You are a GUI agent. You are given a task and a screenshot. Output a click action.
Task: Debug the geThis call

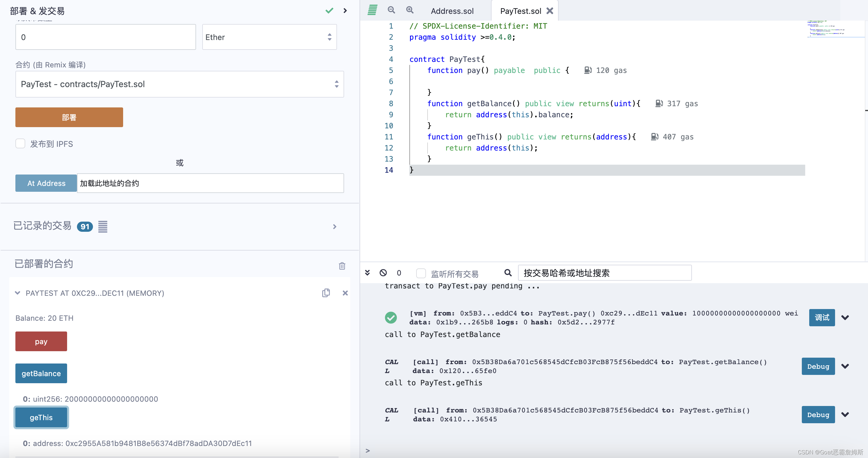[818, 415]
